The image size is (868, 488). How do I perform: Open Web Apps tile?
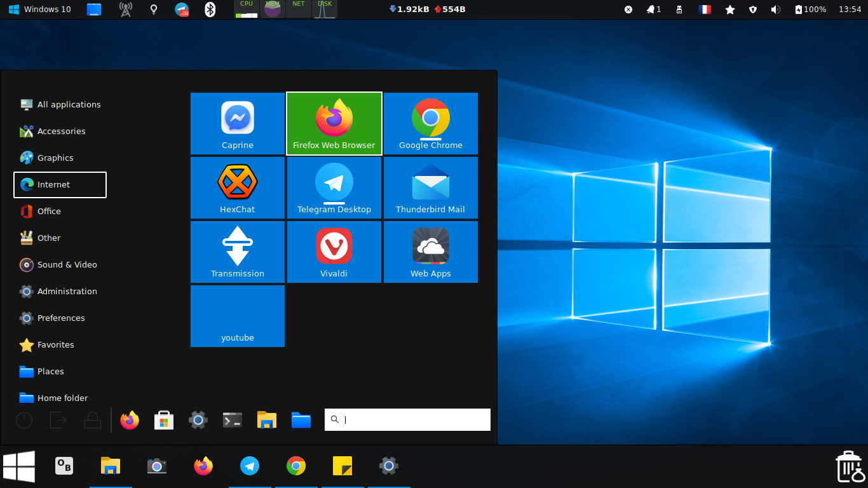(x=431, y=252)
